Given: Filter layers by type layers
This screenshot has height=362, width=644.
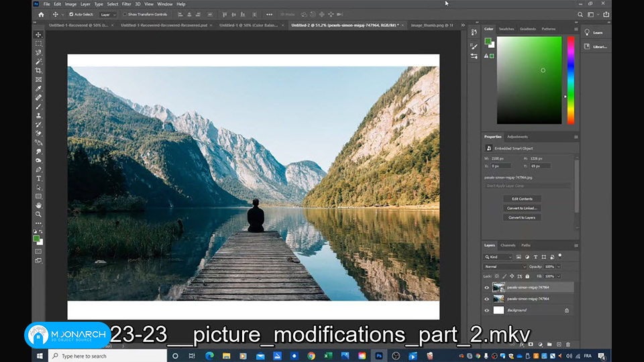Looking at the screenshot, I should click(535, 257).
